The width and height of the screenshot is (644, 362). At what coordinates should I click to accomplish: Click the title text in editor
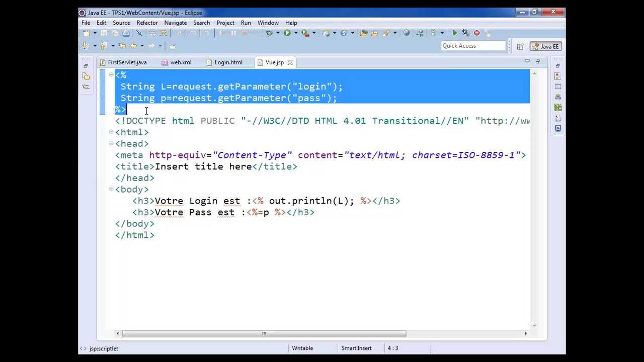203,166
